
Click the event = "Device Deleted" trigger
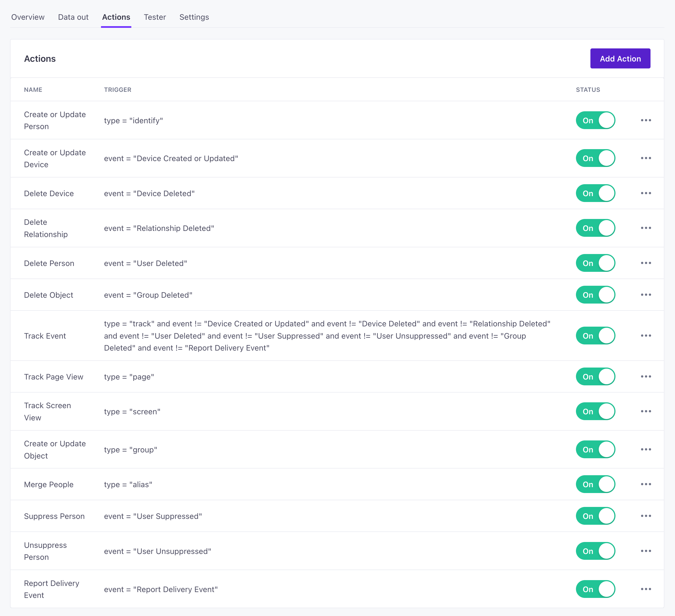[149, 193]
